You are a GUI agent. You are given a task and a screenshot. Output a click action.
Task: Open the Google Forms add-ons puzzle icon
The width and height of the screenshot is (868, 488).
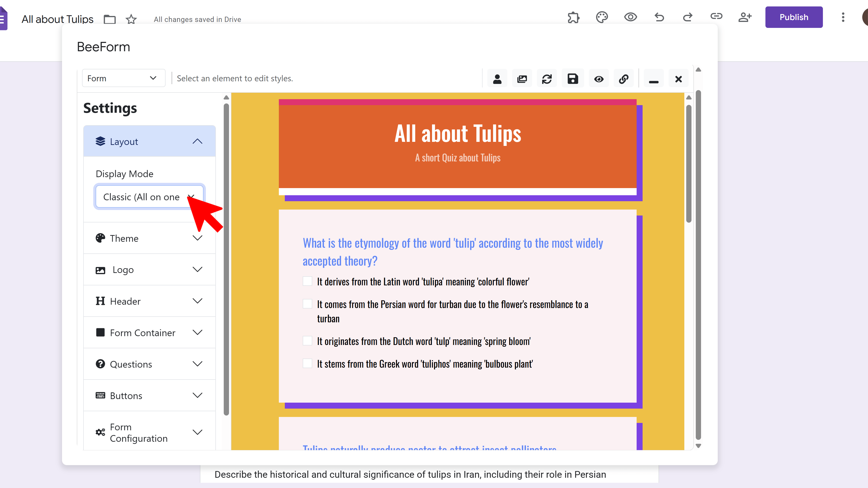573,17
